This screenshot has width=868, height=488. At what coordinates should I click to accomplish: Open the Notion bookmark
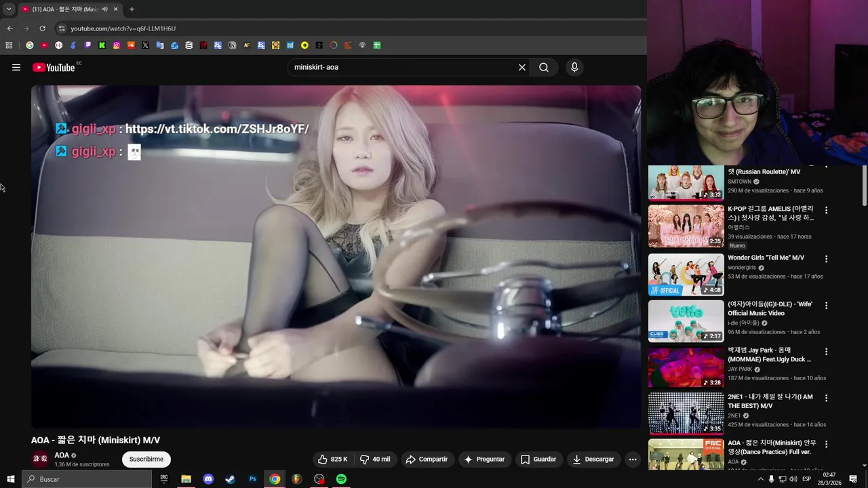[x=232, y=45]
